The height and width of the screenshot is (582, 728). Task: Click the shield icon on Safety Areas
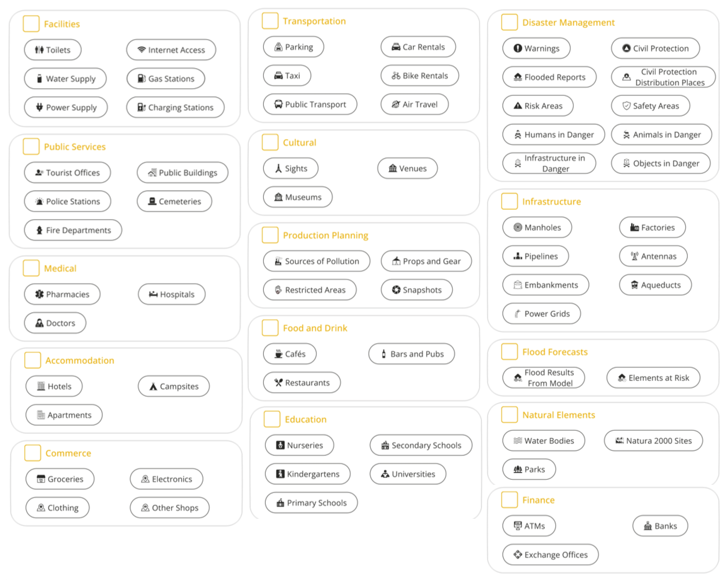[x=626, y=106]
